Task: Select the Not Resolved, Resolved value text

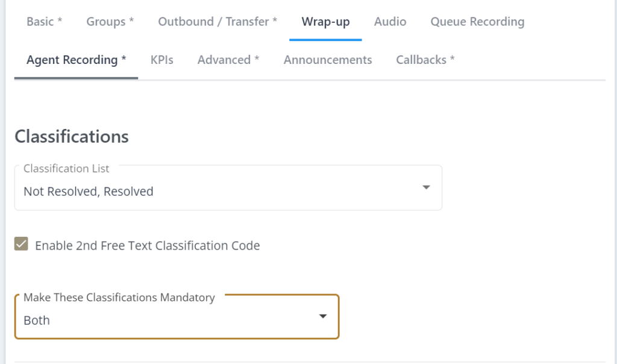Action: tap(89, 192)
